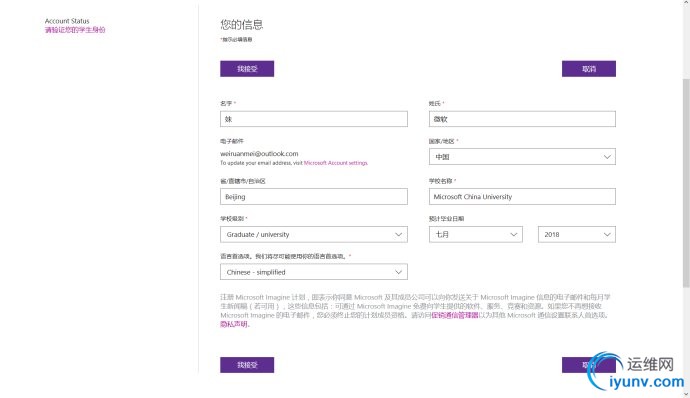Image resolution: width=690 pixels, height=398 pixels.
Task: Open the graduation year dropdown showing 2018
Action: pos(577,235)
